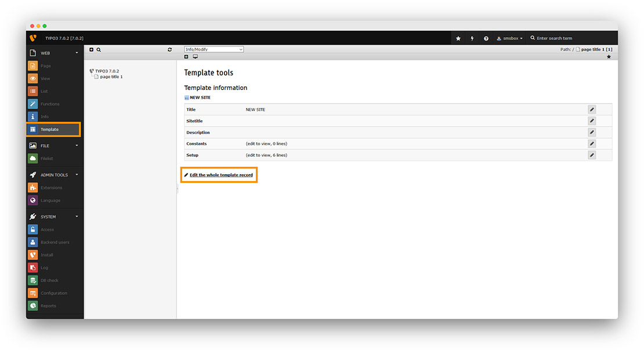Open the smsbox user menu
The width and height of the screenshot is (644, 350).
point(509,38)
